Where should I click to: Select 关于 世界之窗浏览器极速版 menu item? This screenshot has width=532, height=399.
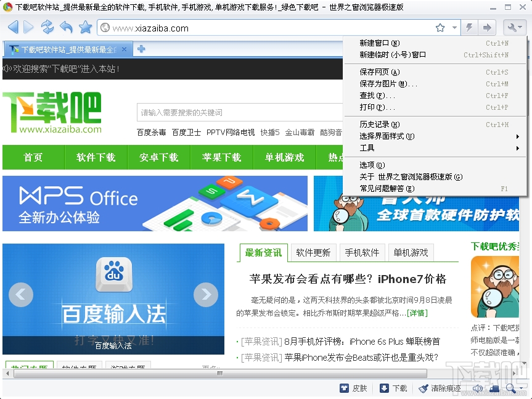(x=435, y=177)
